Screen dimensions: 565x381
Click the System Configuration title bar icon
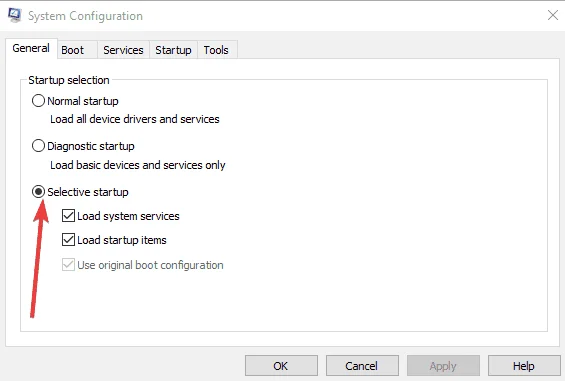click(15, 15)
